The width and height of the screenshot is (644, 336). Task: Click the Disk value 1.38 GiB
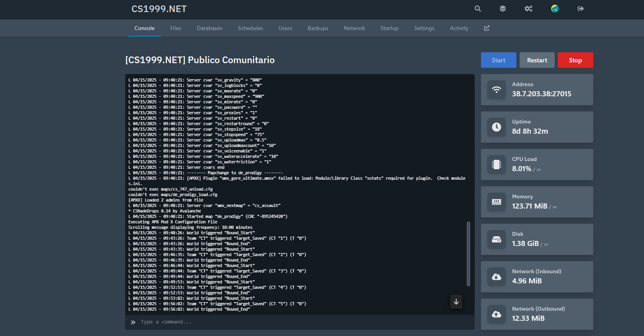(525, 244)
